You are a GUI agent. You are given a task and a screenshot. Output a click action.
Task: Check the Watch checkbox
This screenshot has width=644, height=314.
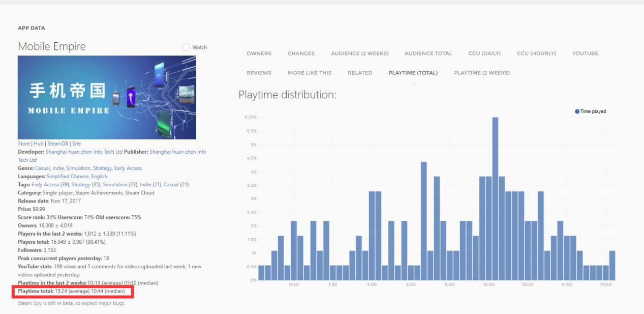point(186,47)
